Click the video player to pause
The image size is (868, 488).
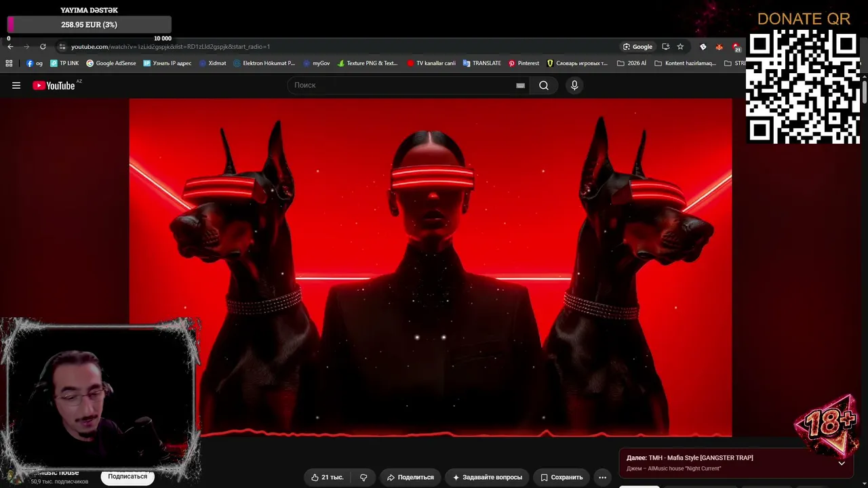tap(431, 268)
